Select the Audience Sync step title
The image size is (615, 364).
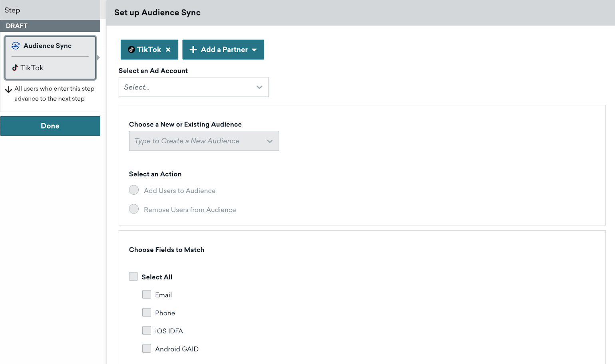[48, 45]
